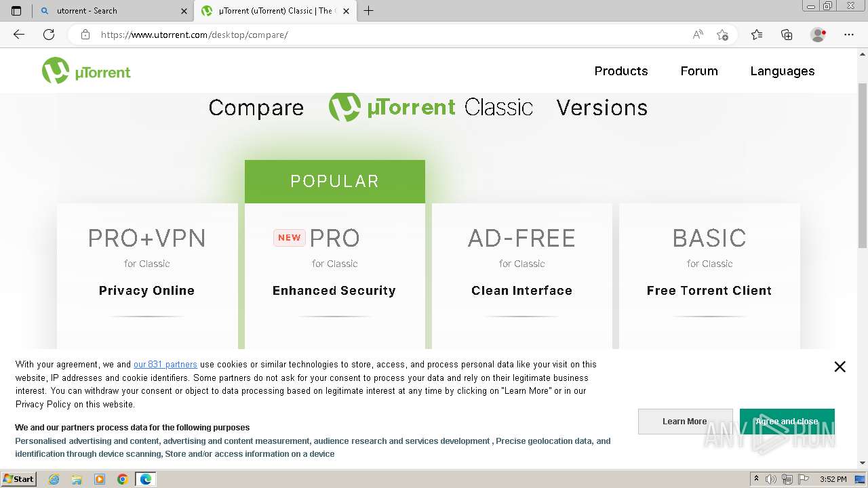
Task: Open the Forum link
Action: (699, 71)
